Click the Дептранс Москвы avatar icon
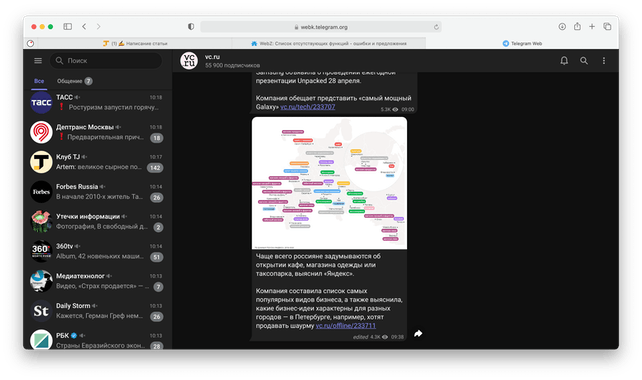The image size is (642, 380). click(x=41, y=132)
